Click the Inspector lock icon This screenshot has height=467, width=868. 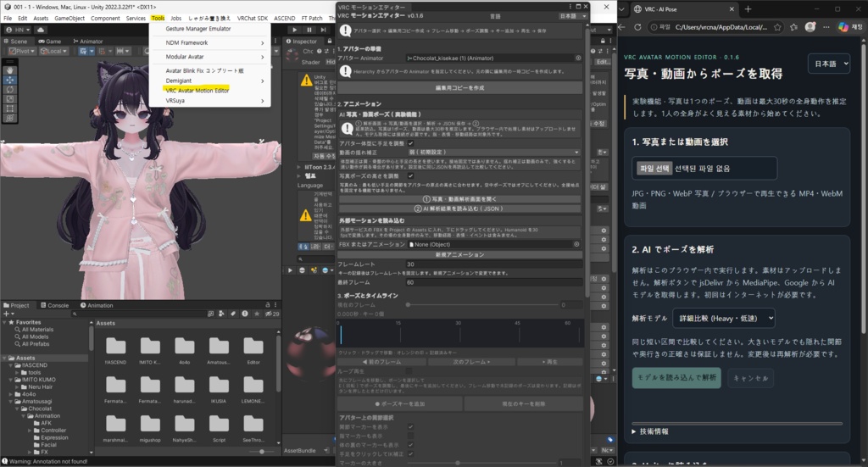click(330, 41)
